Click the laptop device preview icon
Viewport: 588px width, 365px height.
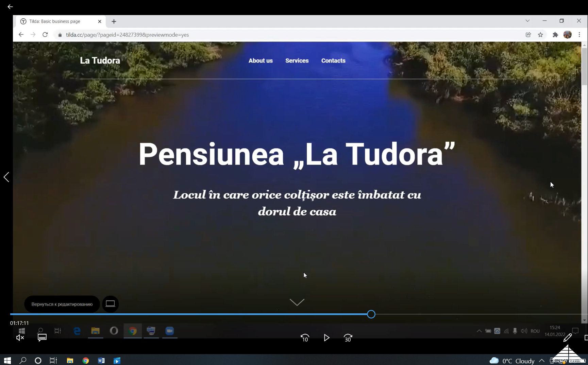click(110, 304)
